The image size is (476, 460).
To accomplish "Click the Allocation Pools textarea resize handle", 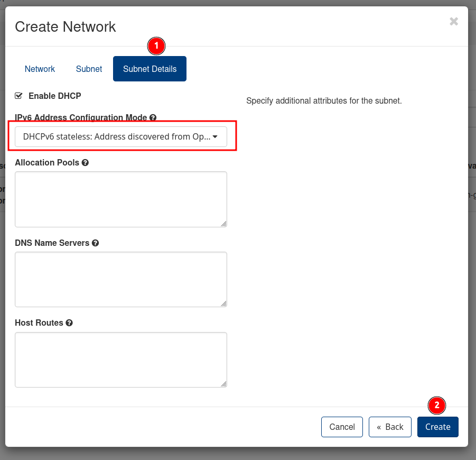I will [223, 224].
